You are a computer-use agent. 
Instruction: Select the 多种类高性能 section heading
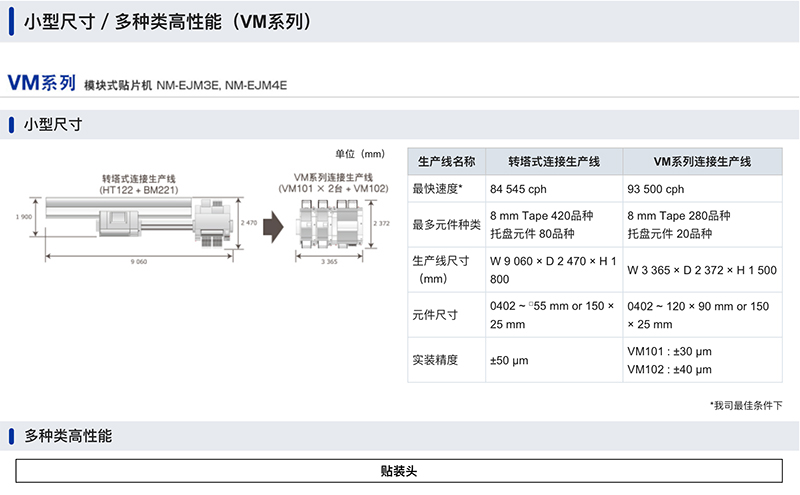coord(68,436)
